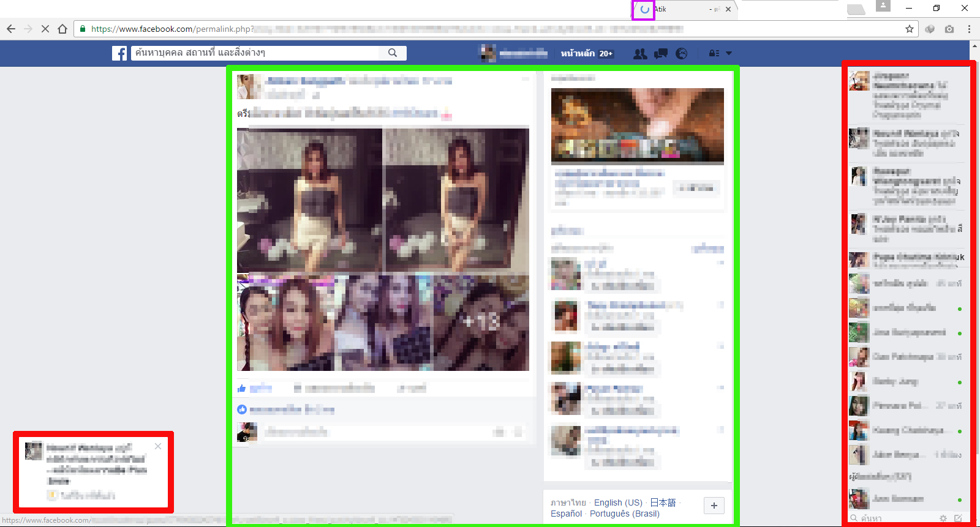Open the +18 more photos thumbnail
The width and height of the screenshot is (980, 527).
481,323
